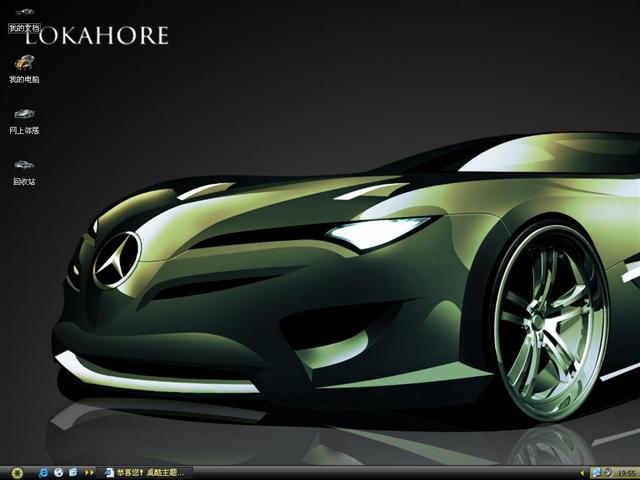Expand the quick launch overflow arrows

click(x=89, y=473)
